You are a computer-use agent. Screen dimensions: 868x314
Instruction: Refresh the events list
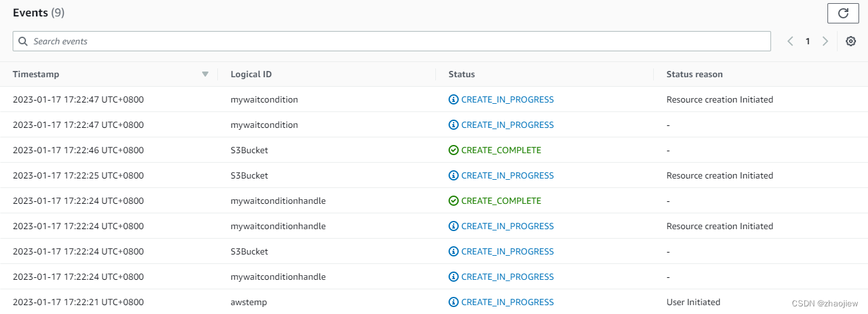click(843, 13)
